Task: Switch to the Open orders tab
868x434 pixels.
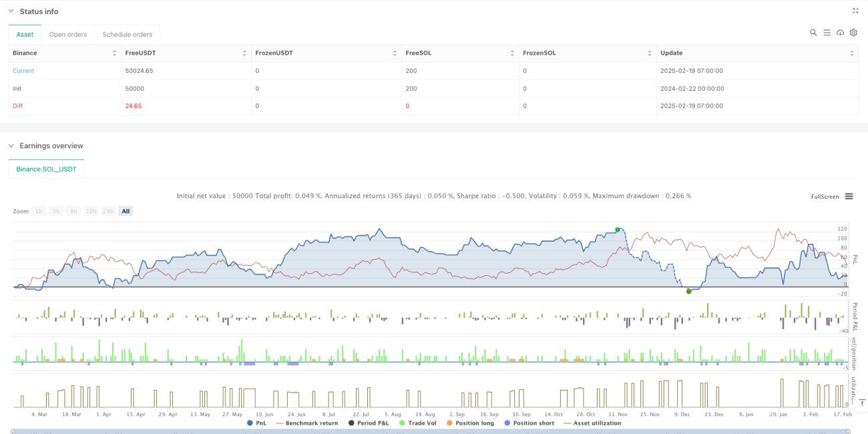Action: [x=68, y=34]
